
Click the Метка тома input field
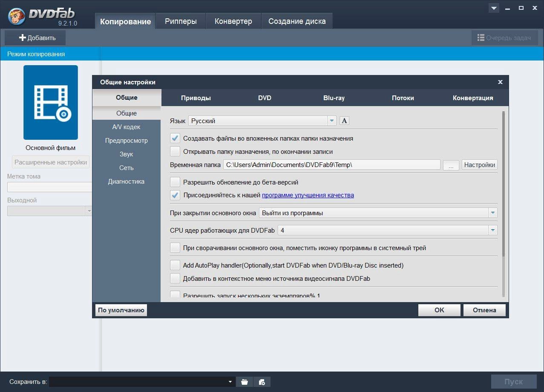coord(50,187)
